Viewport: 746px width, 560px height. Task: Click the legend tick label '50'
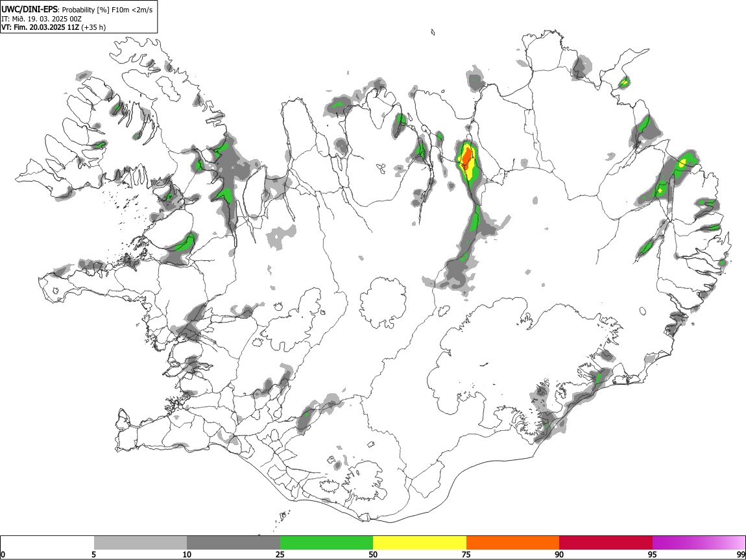[373, 554]
